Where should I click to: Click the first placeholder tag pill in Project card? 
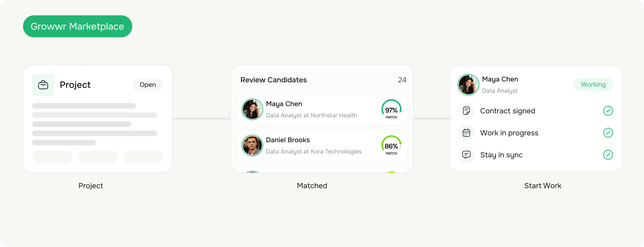(52, 157)
